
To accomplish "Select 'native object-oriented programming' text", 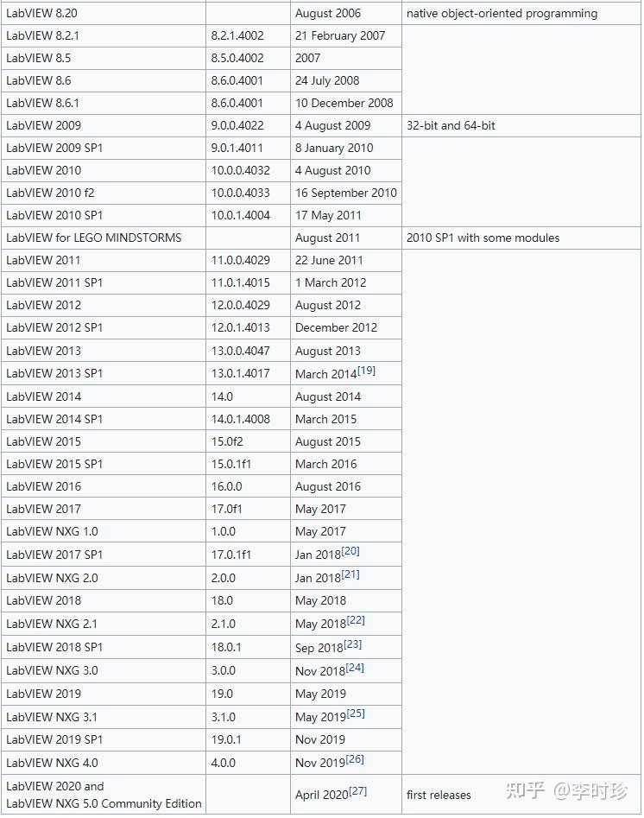I will click(x=502, y=13).
